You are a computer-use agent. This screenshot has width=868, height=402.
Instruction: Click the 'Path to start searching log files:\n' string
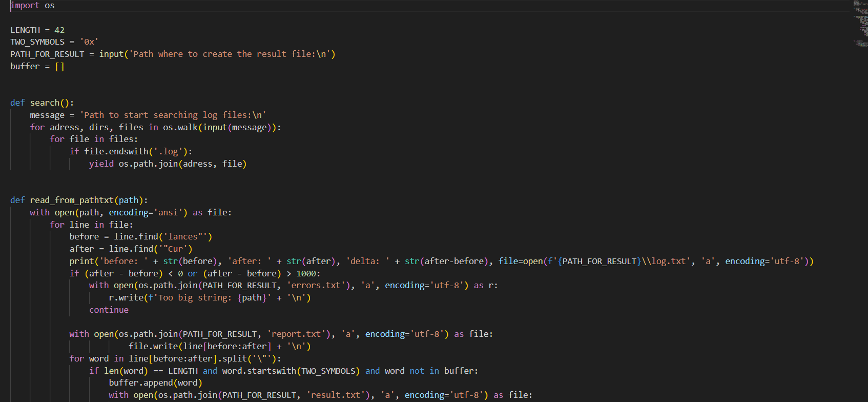coord(173,115)
